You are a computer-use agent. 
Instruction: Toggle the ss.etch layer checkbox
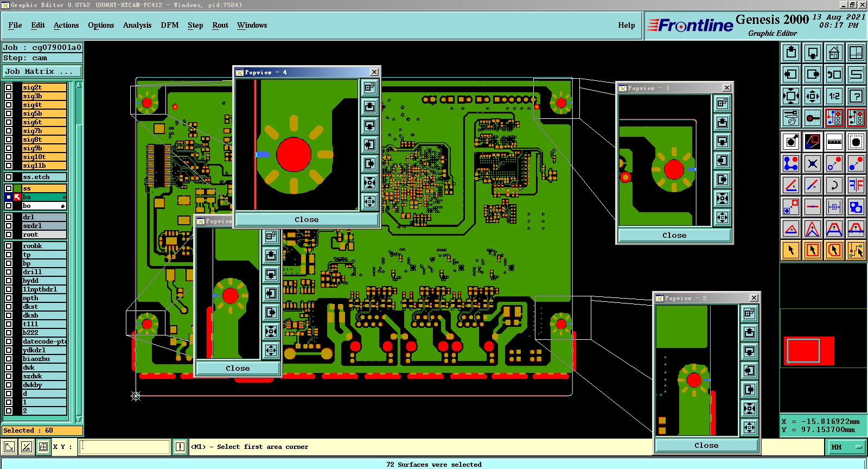tap(9, 177)
